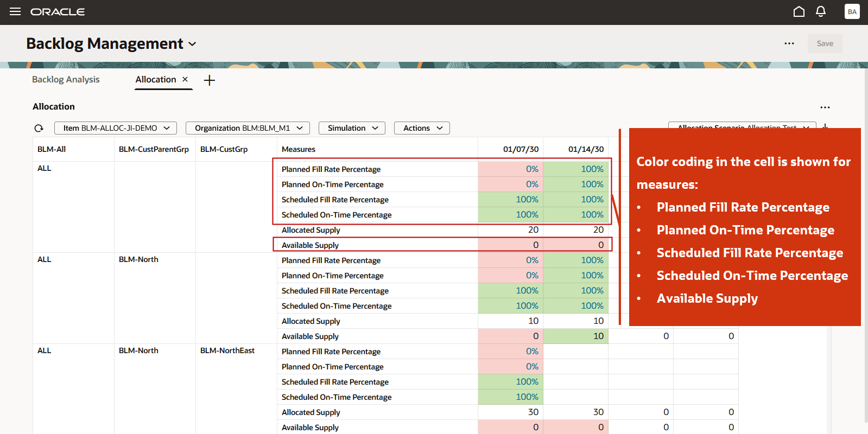Click the 30 Allocated Supply cell under 01/07/30

tap(511, 412)
